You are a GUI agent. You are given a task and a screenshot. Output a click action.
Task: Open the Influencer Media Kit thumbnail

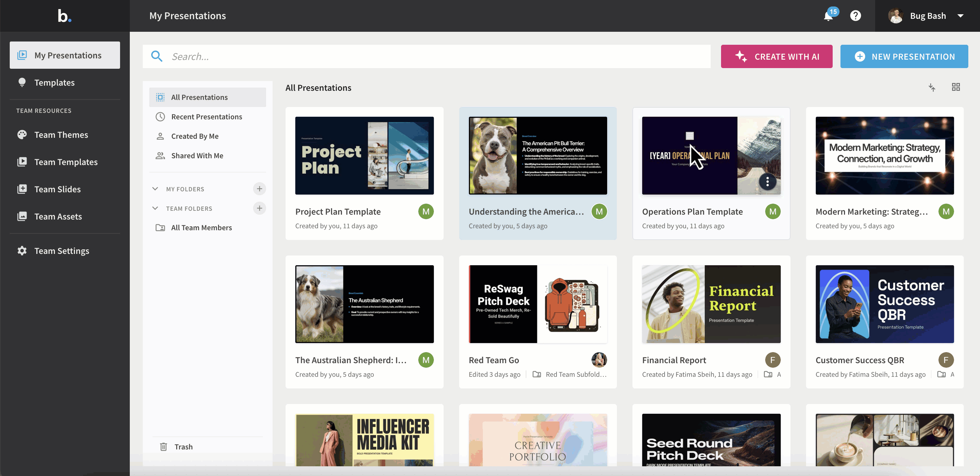[x=364, y=440]
